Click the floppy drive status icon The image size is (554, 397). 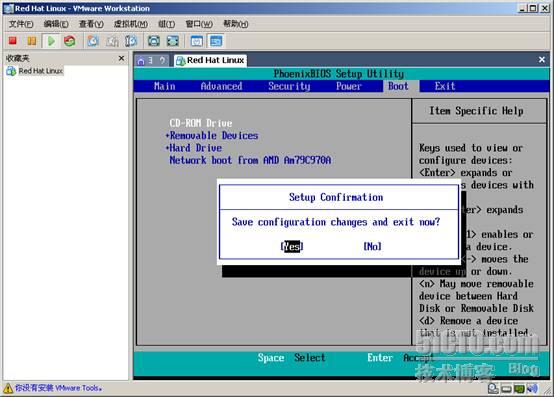(x=506, y=389)
